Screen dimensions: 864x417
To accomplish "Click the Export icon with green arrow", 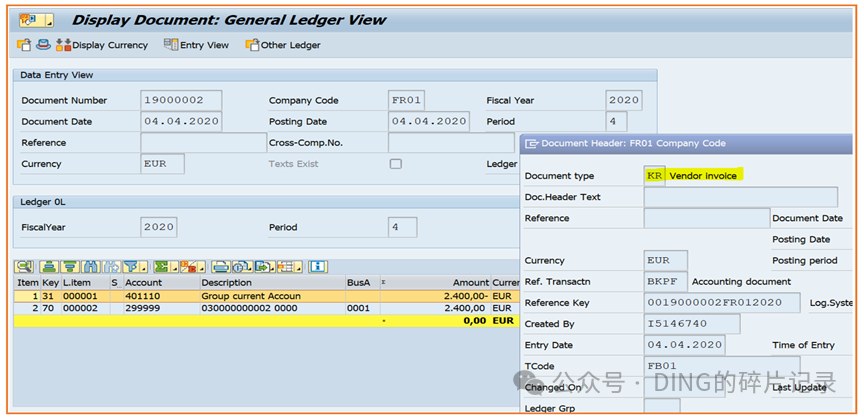I will [262, 267].
